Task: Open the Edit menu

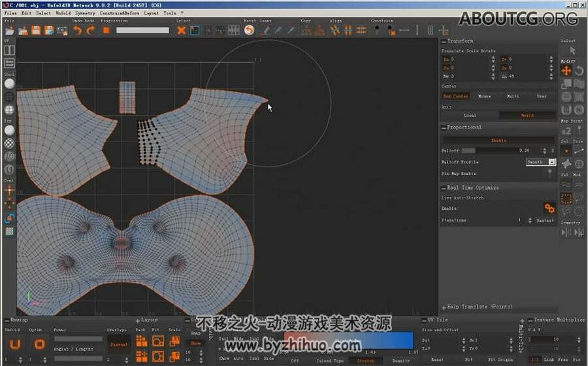Action: pyautogui.click(x=26, y=13)
